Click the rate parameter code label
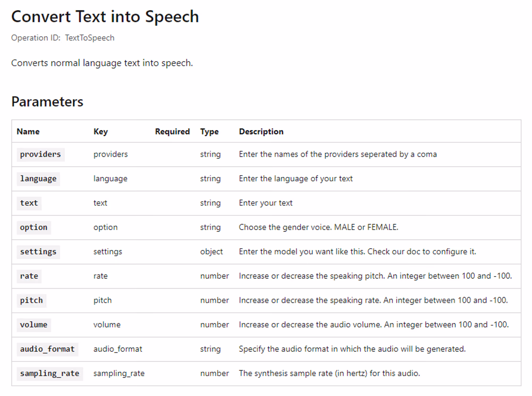This screenshot has width=532, height=396. (29, 276)
